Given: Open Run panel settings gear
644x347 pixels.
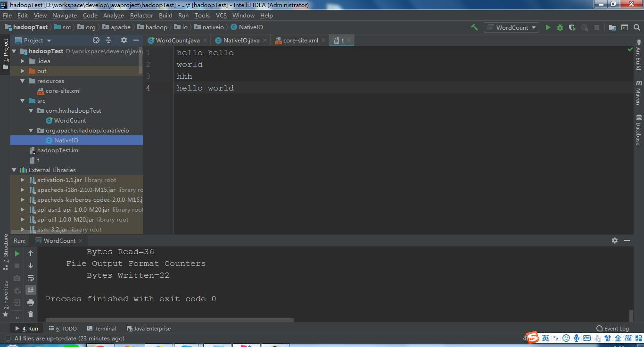Looking at the screenshot, I should tap(615, 240).
